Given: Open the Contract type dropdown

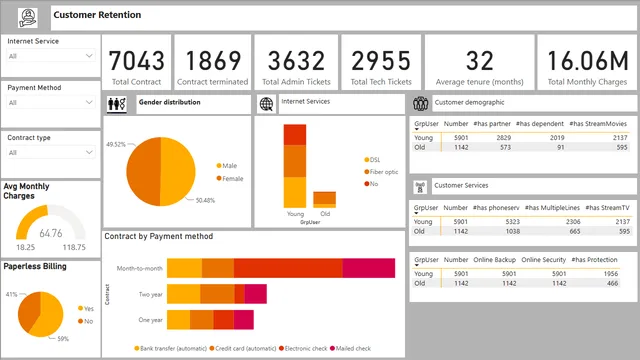Looking at the screenshot, I should pos(51,153).
